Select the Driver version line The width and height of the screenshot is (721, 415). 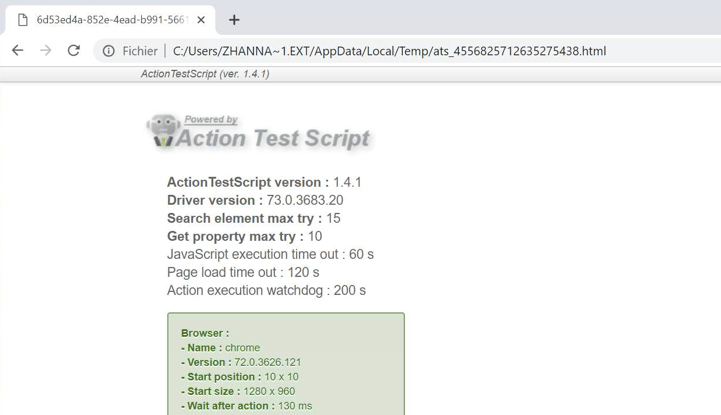click(x=255, y=200)
